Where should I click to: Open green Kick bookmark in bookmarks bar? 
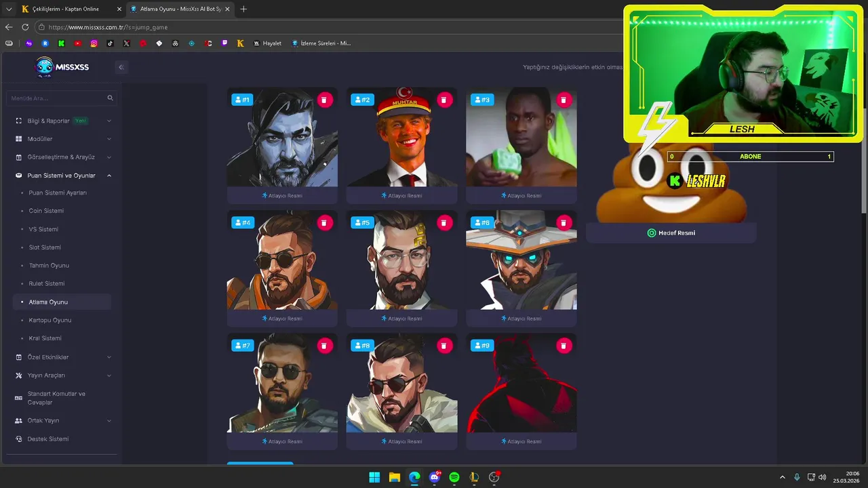(61, 43)
